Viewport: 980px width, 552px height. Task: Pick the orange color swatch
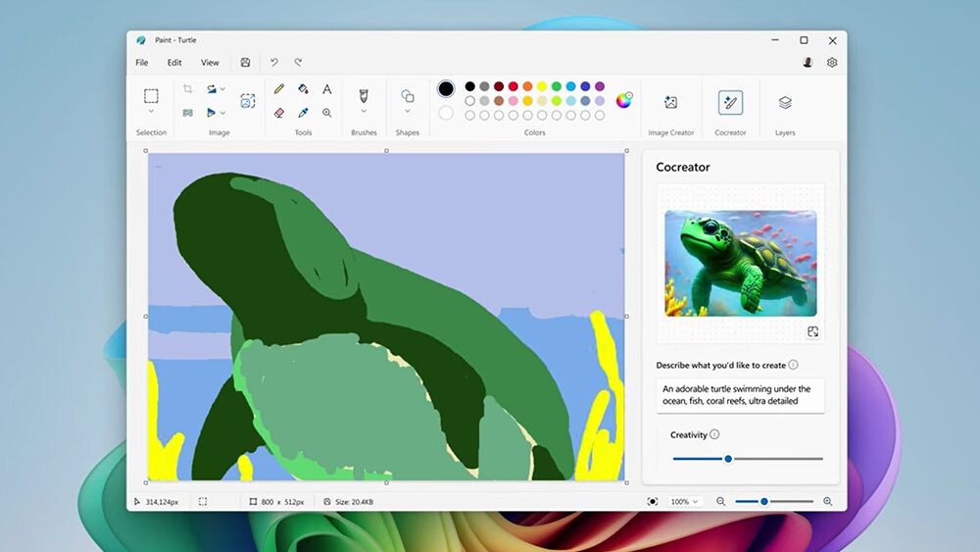[527, 86]
